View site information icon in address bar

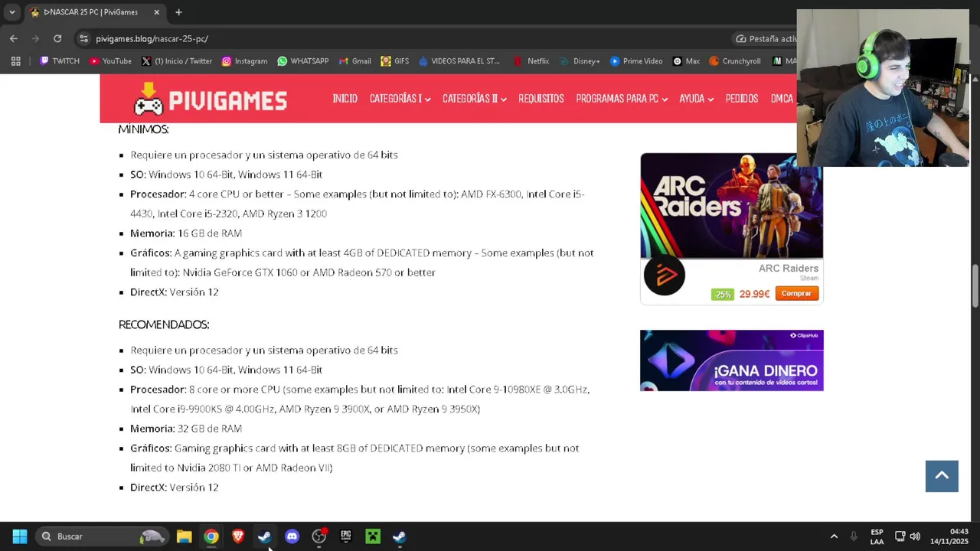83,38
